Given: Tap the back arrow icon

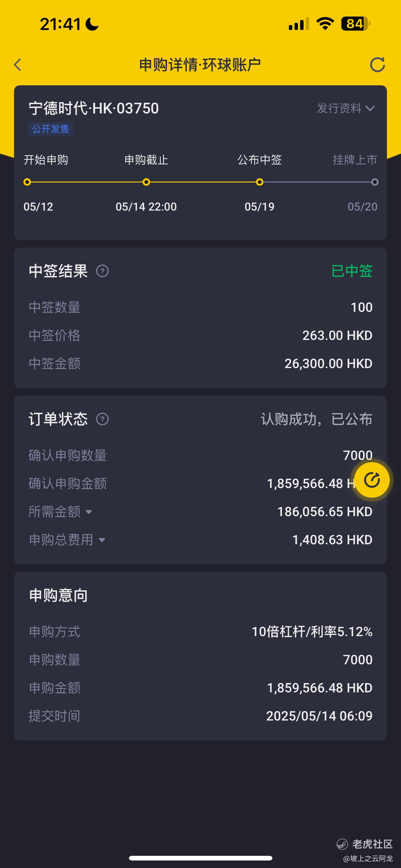Looking at the screenshot, I should [x=17, y=65].
